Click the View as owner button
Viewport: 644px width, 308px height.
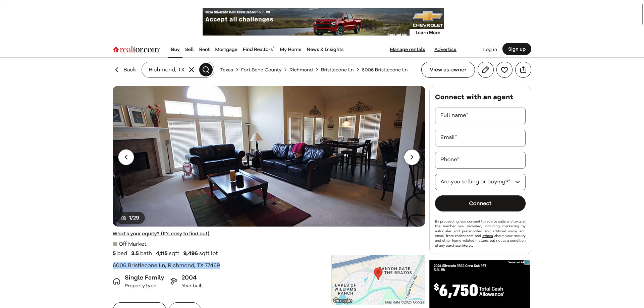[x=448, y=70]
